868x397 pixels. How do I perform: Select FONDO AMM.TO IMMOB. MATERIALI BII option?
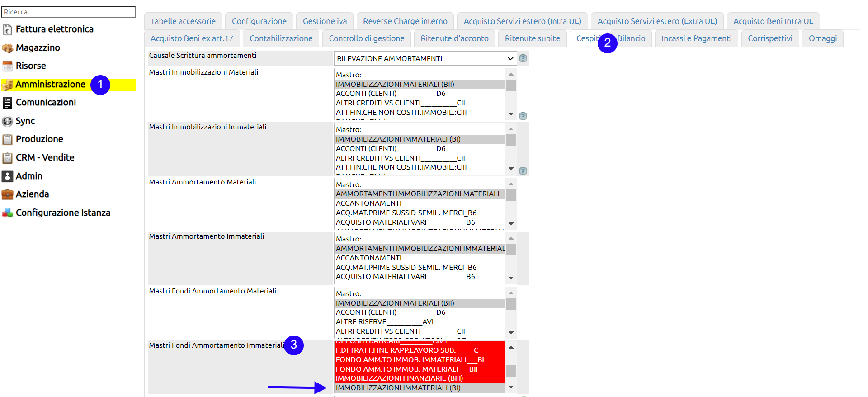click(x=420, y=369)
